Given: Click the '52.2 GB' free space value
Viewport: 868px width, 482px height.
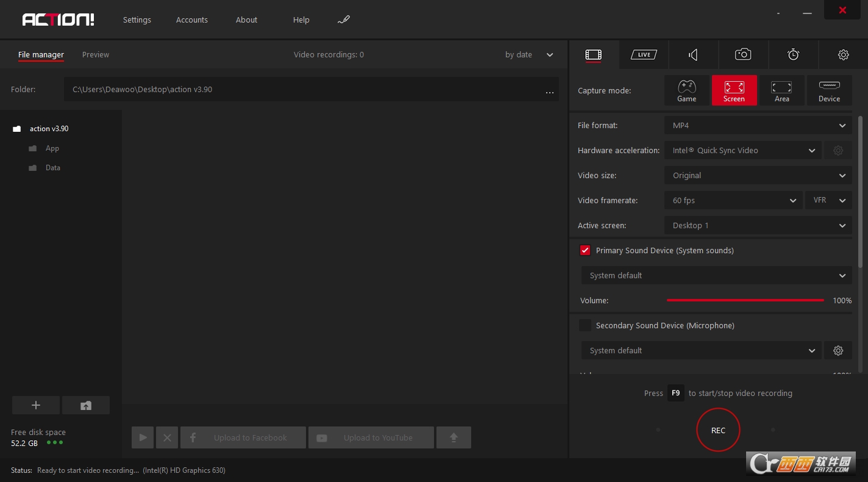Looking at the screenshot, I should click(x=24, y=443).
